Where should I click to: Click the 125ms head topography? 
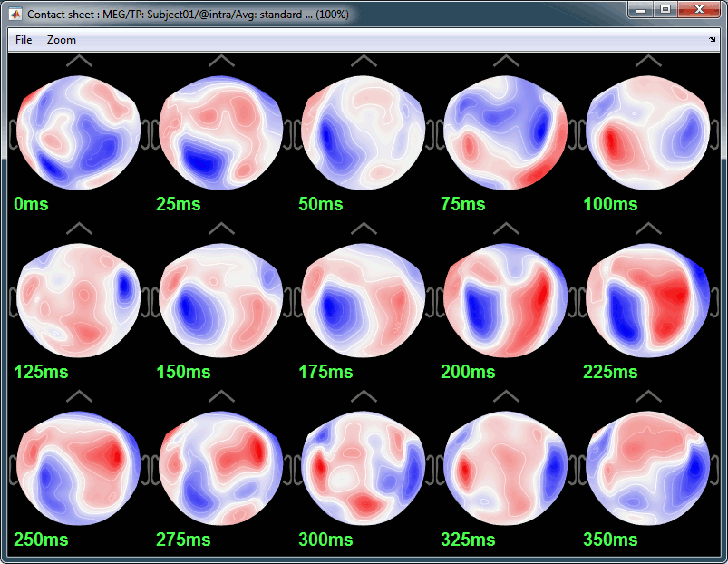coord(79,300)
